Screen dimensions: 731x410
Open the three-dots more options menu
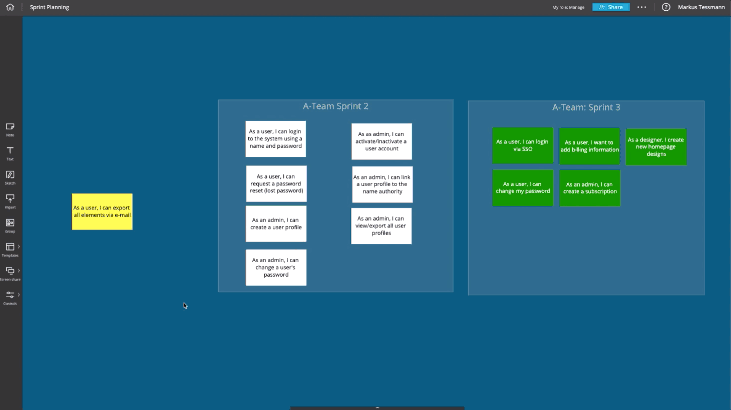pos(642,7)
